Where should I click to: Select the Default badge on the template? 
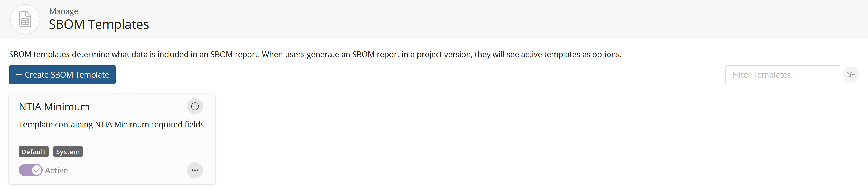click(33, 151)
